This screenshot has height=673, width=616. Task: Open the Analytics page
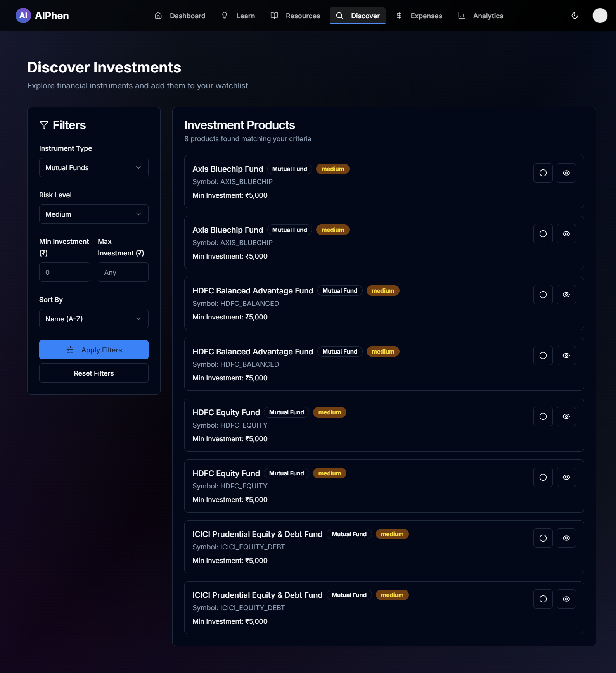481,16
